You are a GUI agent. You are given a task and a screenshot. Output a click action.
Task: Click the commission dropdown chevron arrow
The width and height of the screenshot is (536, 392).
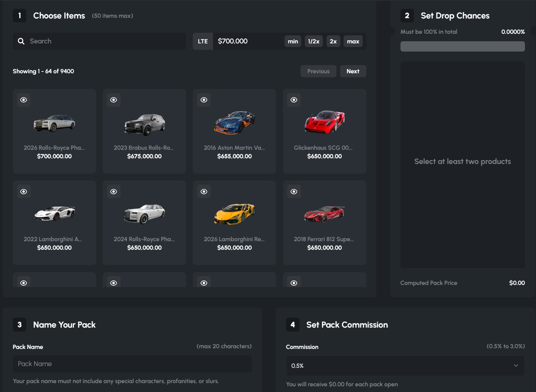516,366
